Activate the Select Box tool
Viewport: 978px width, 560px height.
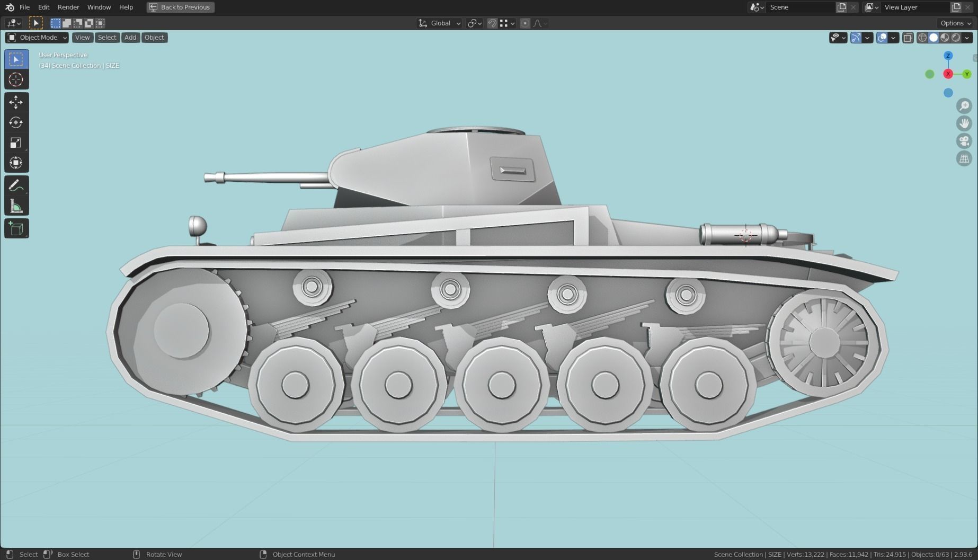point(16,59)
